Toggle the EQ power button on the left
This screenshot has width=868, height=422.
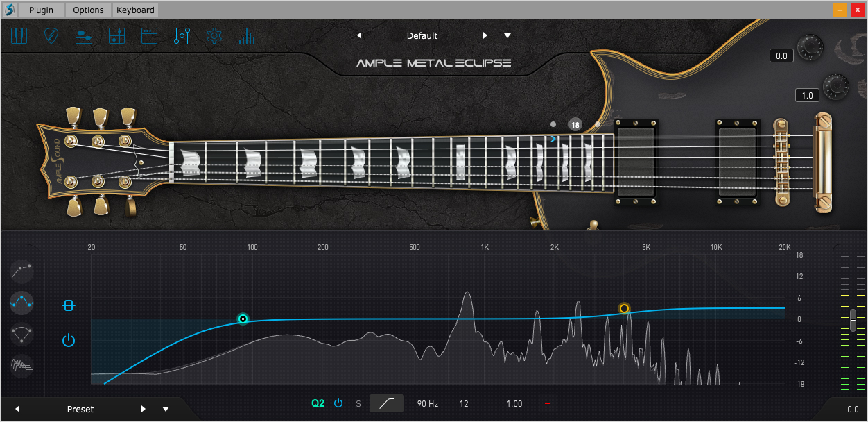pyautogui.click(x=68, y=340)
